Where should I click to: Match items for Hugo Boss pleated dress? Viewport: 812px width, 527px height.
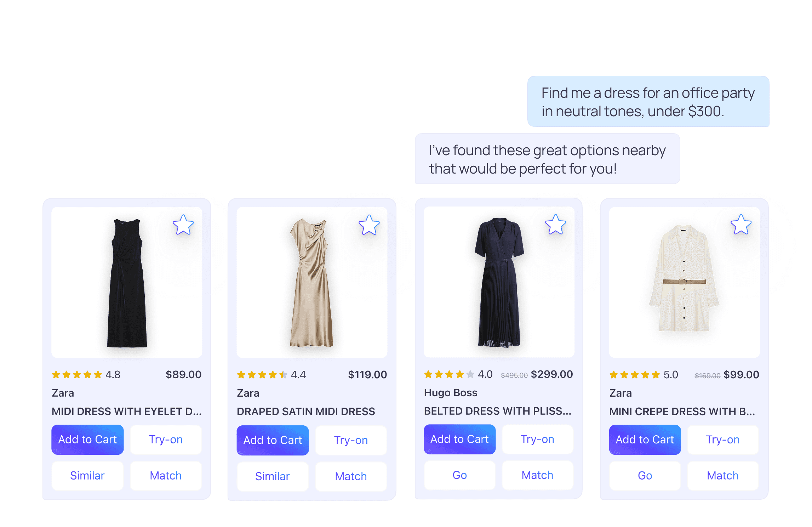click(537, 475)
